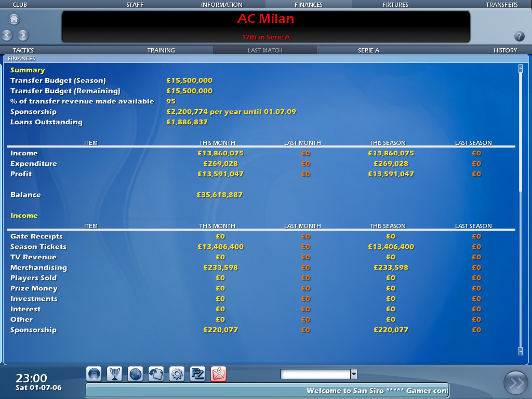Click the AC Milan club title
The width and height of the screenshot is (532, 399).
(265, 19)
